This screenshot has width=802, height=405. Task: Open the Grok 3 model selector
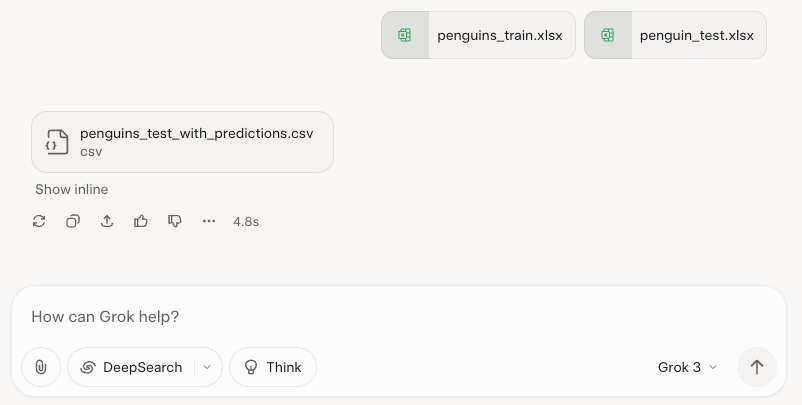(x=687, y=367)
